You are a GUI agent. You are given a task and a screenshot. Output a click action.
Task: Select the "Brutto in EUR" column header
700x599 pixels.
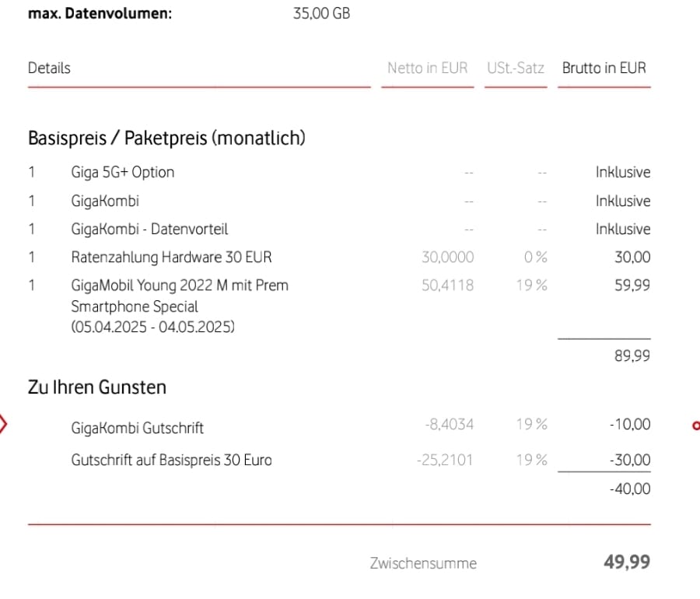click(x=604, y=68)
